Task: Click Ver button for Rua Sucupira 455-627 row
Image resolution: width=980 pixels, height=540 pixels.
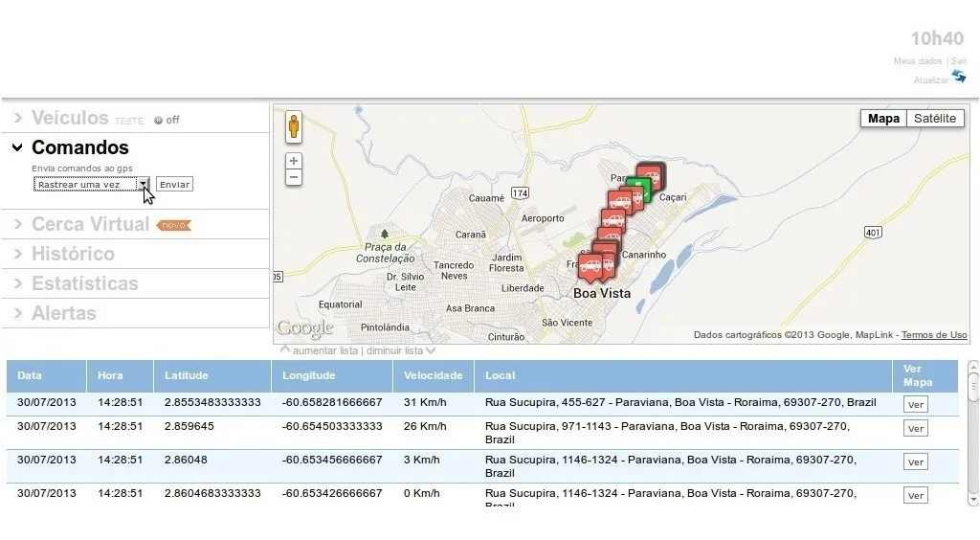Action: pos(916,404)
